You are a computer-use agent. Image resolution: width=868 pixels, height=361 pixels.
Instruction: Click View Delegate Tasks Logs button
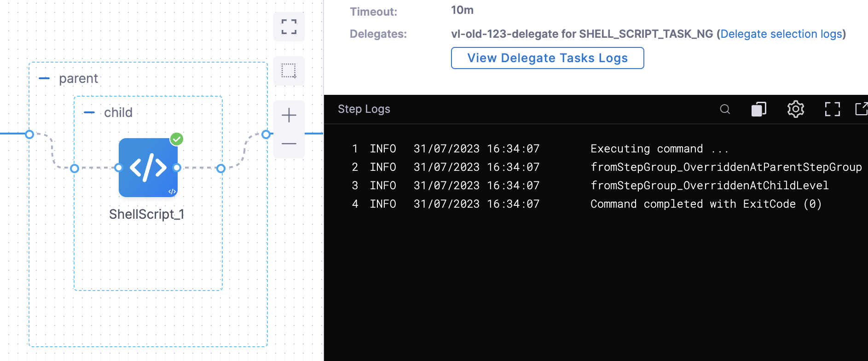click(547, 58)
